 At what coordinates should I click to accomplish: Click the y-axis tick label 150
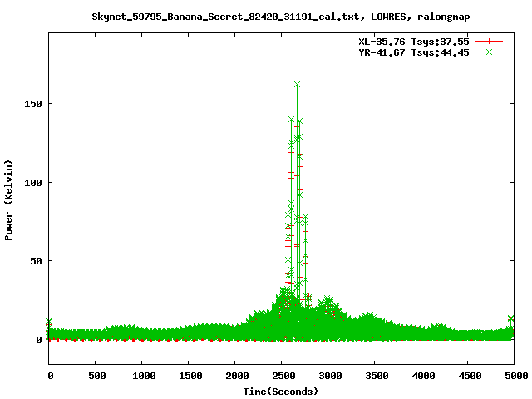[x=33, y=104]
